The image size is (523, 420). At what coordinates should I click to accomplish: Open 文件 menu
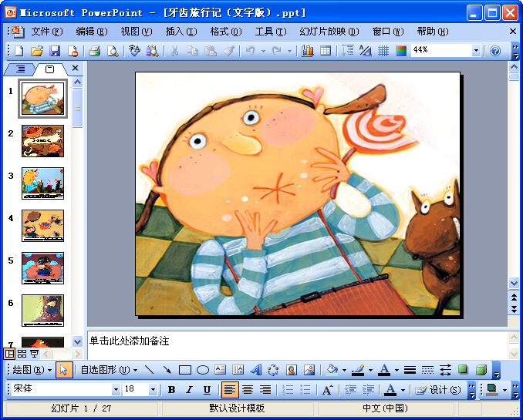pyautogui.click(x=47, y=32)
